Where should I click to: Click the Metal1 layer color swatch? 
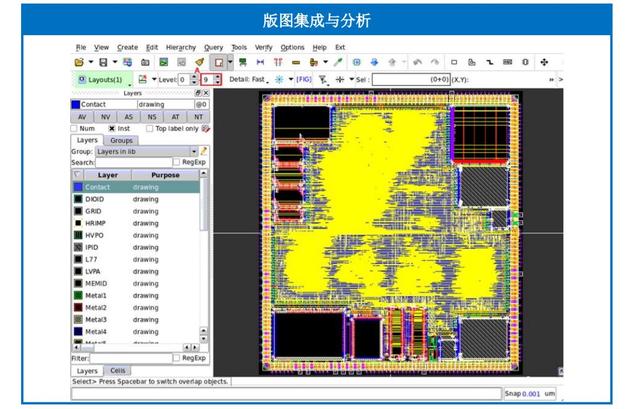pyautogui.click(x=78, y=296)
